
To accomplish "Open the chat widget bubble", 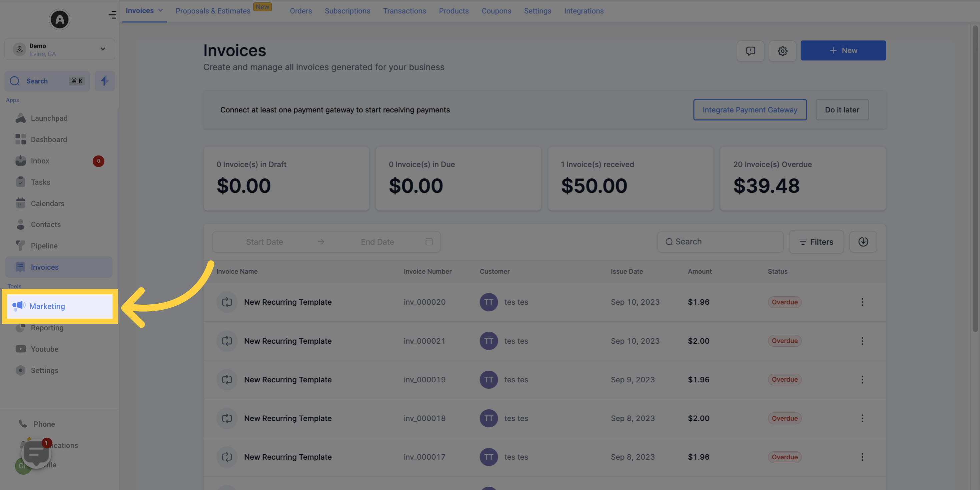I will pos(36,453).
